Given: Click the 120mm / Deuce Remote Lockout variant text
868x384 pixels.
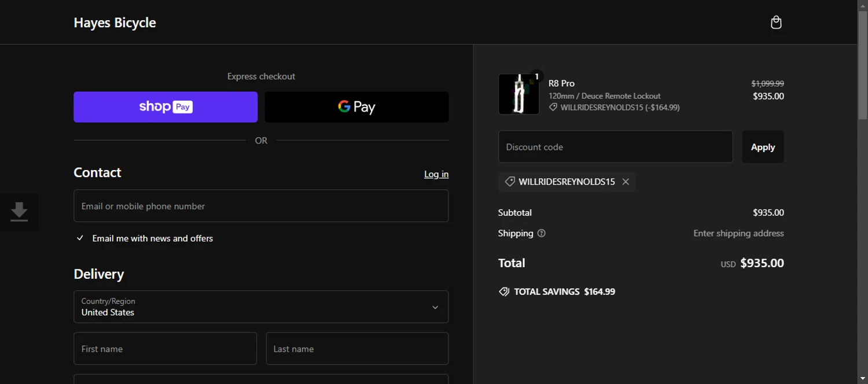Looking at the screenshot, I should (605, 96).
